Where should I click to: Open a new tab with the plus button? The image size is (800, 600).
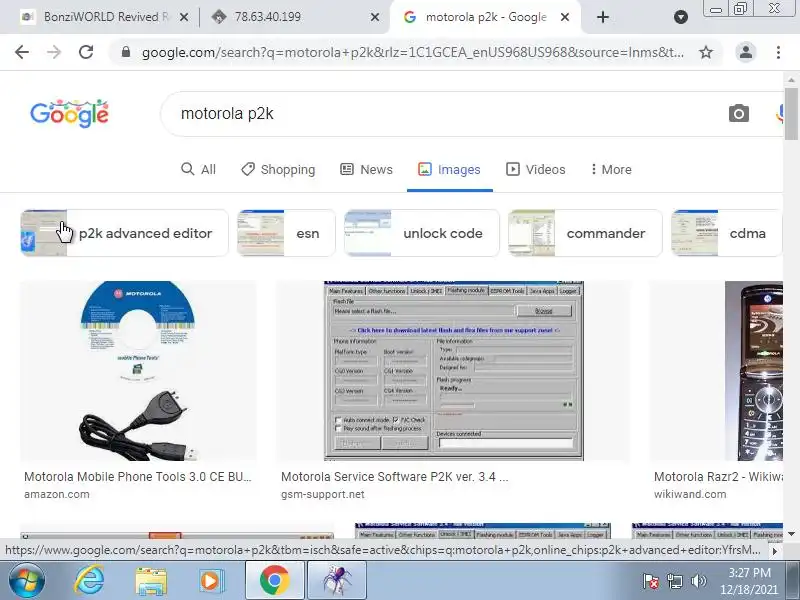click(x=603, y=17)
